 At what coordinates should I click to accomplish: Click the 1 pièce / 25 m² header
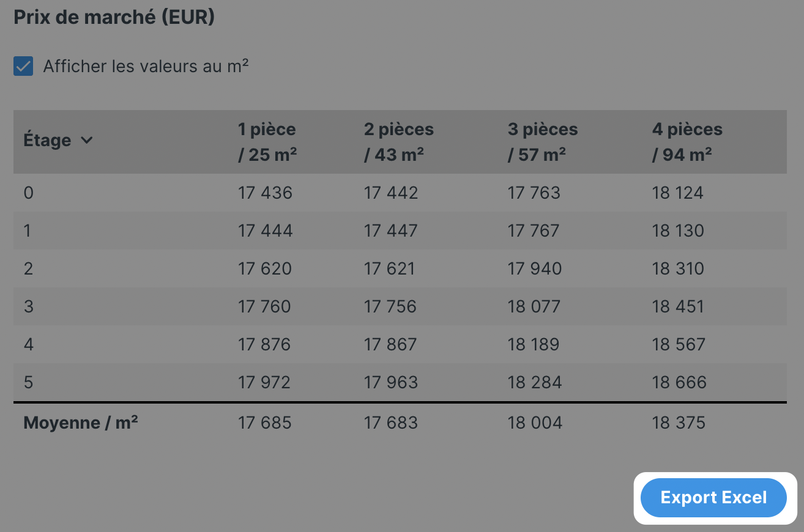[x=267, y=142]
